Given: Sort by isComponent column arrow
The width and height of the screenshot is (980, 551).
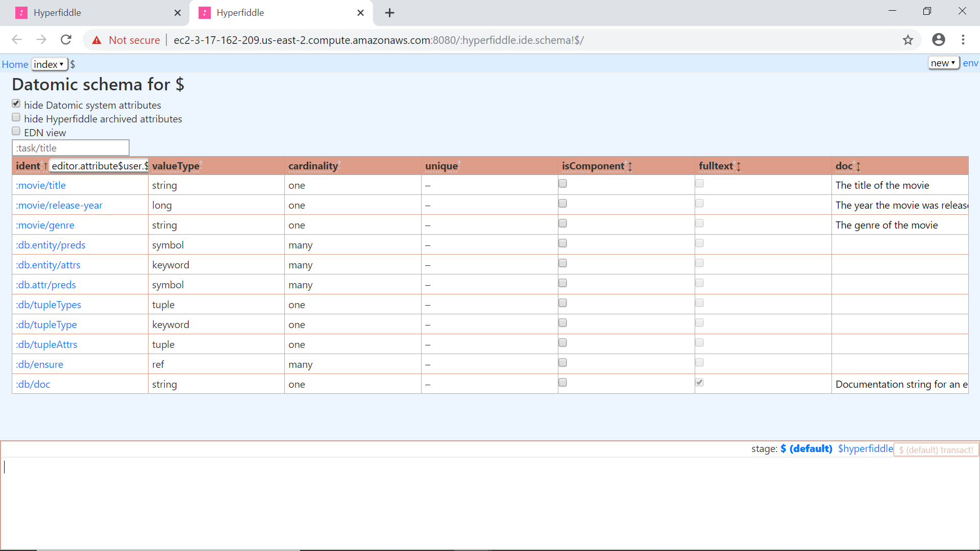Looking at the screenshot, I should click(630, 166).
